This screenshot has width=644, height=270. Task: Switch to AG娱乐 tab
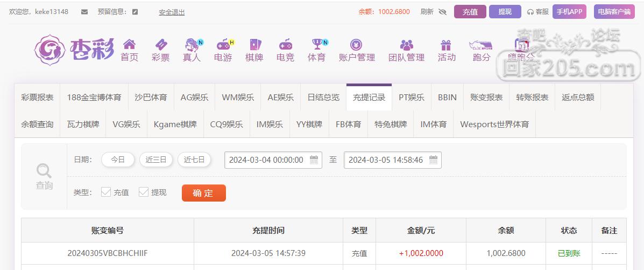pos(195,98)
